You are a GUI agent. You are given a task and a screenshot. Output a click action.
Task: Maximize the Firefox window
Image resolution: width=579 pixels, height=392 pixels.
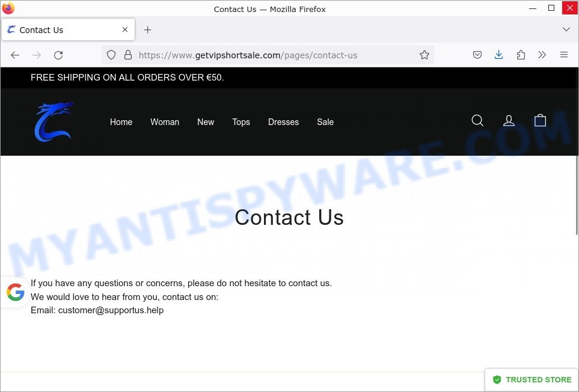551,8
